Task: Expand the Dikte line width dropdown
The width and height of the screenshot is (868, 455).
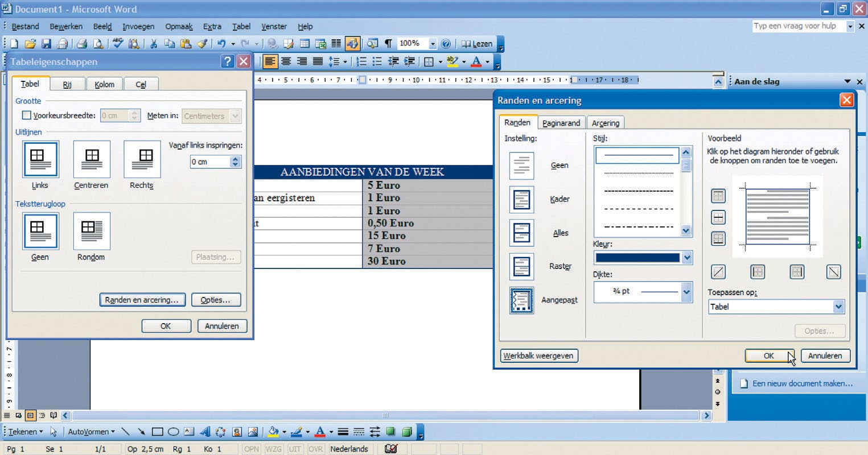Action: (686, 292)
